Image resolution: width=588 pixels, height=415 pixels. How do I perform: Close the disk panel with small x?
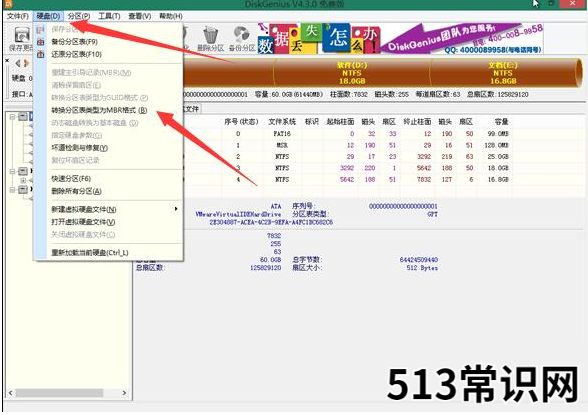click(x=7, y=60)
